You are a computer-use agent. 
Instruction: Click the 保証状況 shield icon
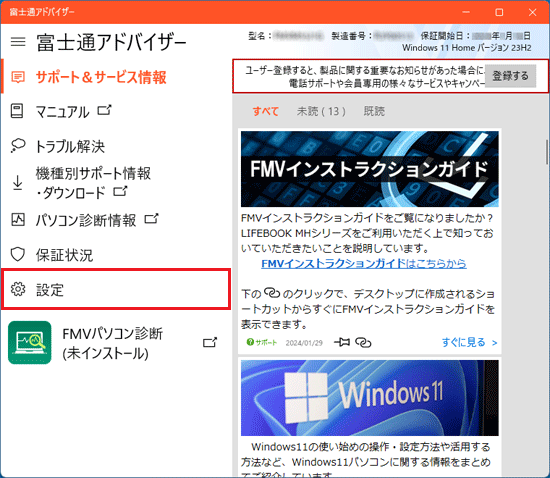point(18,254)
